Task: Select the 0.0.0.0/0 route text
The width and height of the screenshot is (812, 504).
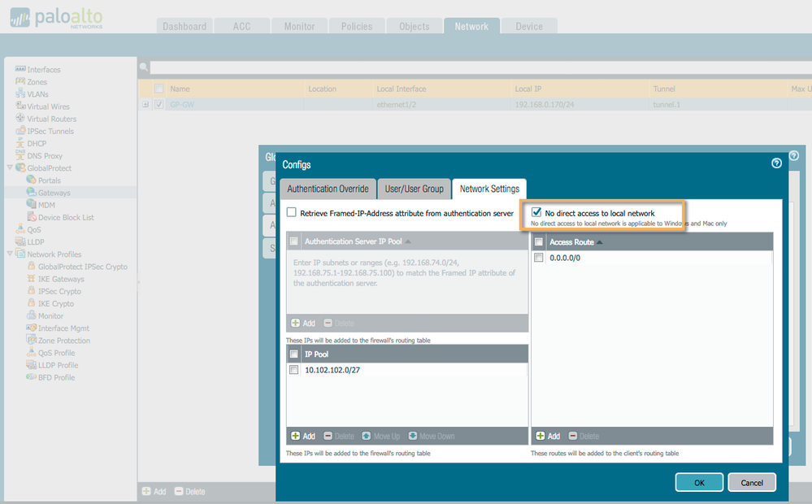Action: (565, 258)
